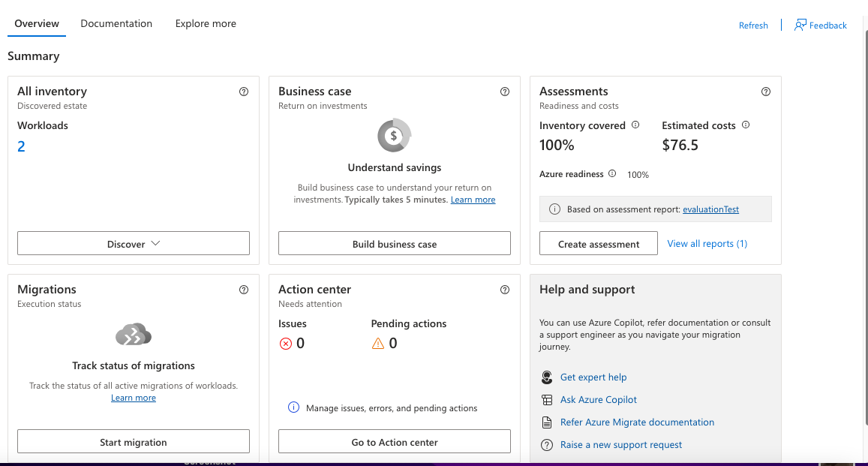The width and height of the screenshot is (868, 466).
Task: Click the dollar savings donut icon
Action: click(394, 136)
